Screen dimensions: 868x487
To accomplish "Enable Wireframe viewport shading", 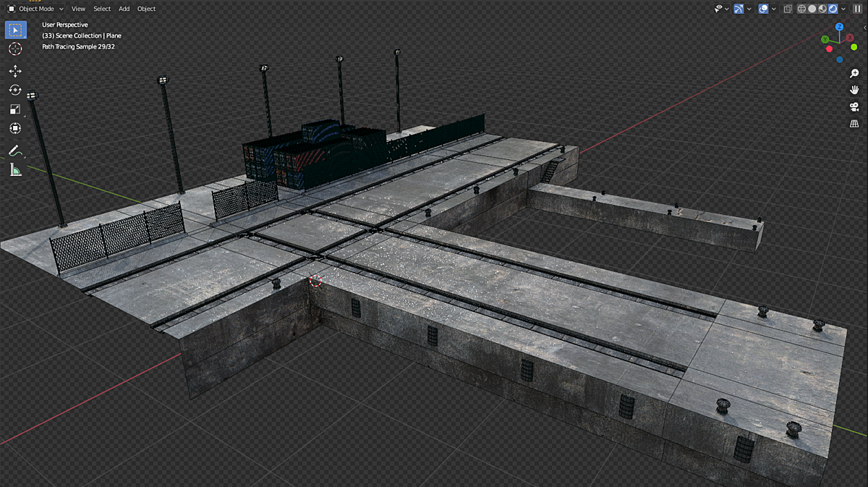I will [x=801, y=9].
